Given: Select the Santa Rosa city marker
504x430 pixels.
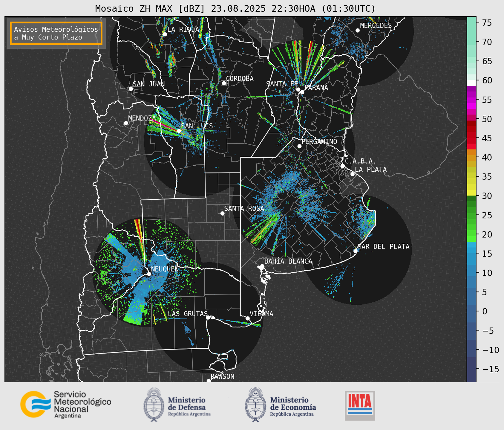Looking at the screenshot, I should [222, 213].
